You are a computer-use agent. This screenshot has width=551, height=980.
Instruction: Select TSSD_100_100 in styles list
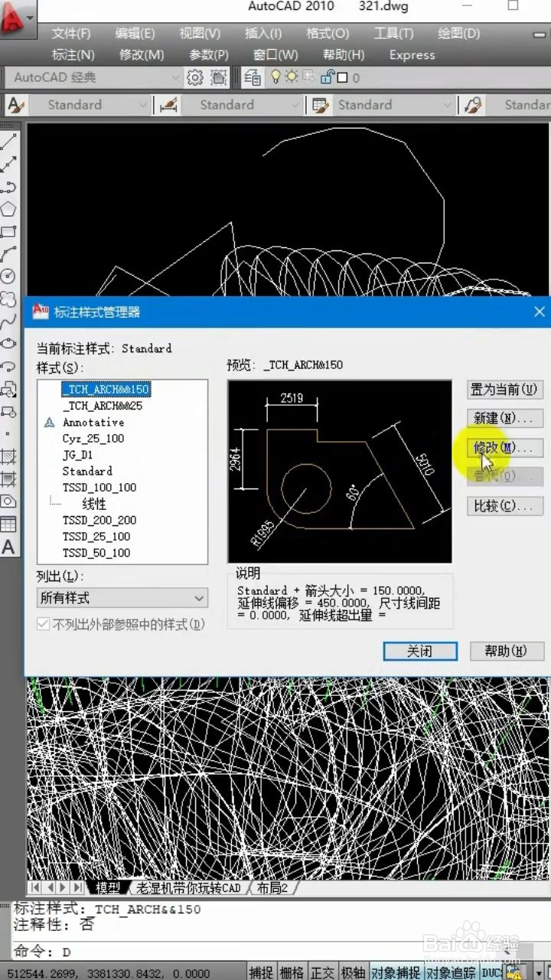click(99, 487)
